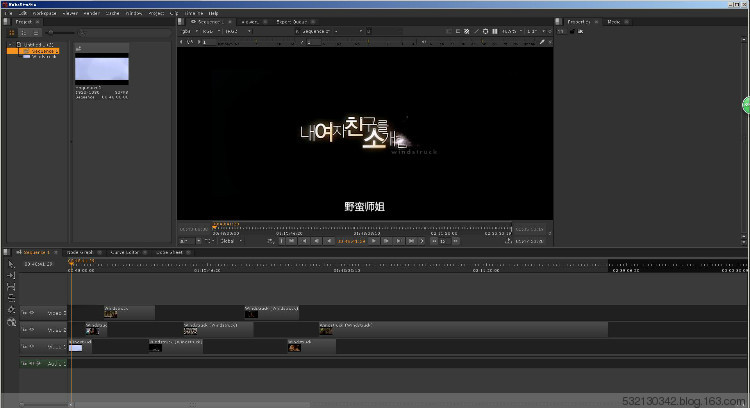Viewport: 750px width, 408px height.
Task: Click the first icon under the Properties tab
Action: click(x=561, y=31)
